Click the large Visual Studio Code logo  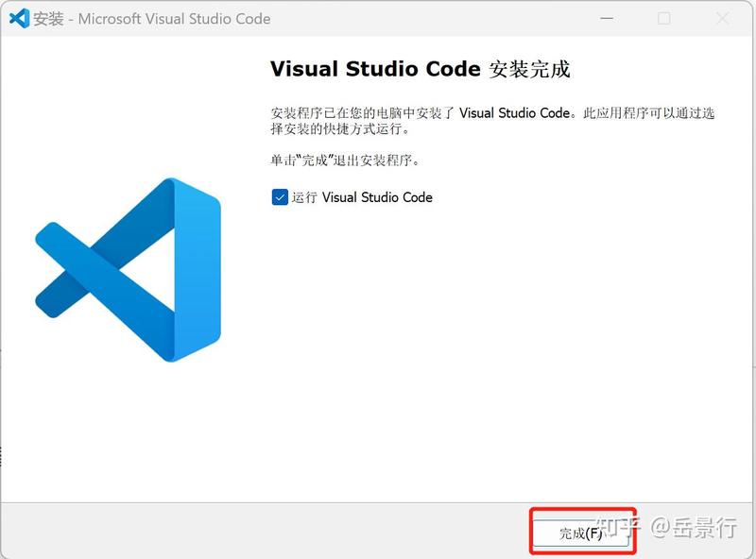click(129, 270)
